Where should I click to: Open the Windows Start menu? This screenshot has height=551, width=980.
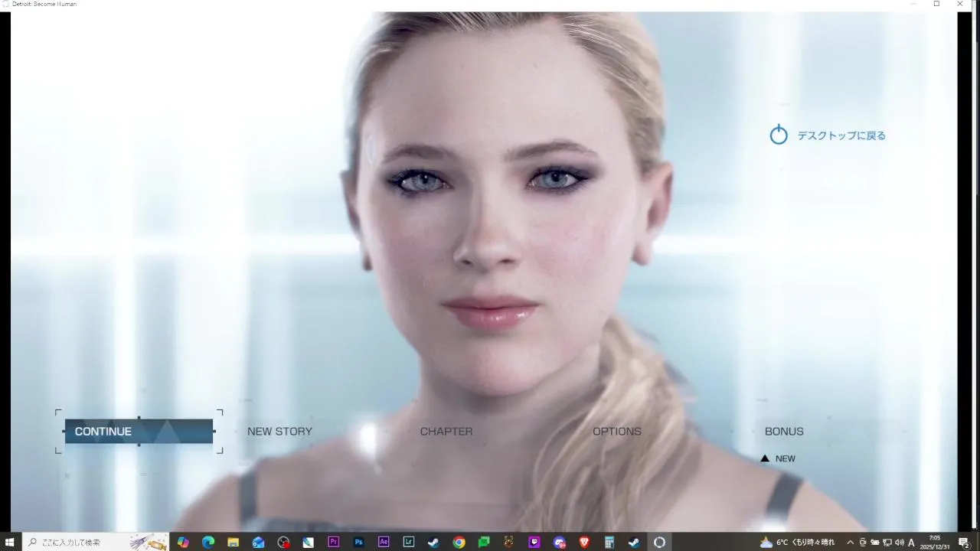[x=11, y=543]
